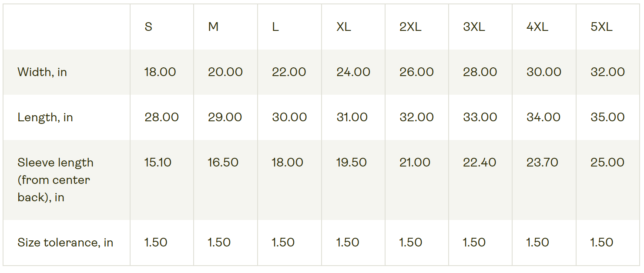
Task: Select the 2XL width value 26.00
Action: (416, 72)
